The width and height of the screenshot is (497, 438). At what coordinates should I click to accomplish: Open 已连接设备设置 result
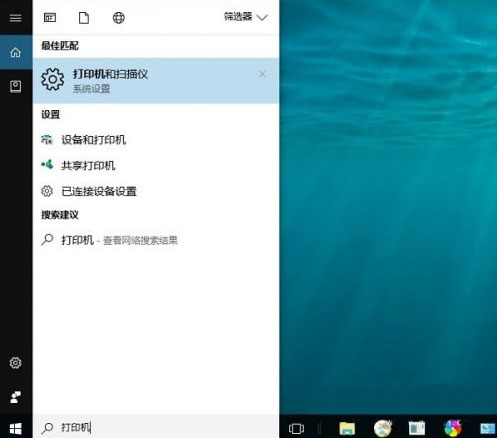(x=156, y=191)
